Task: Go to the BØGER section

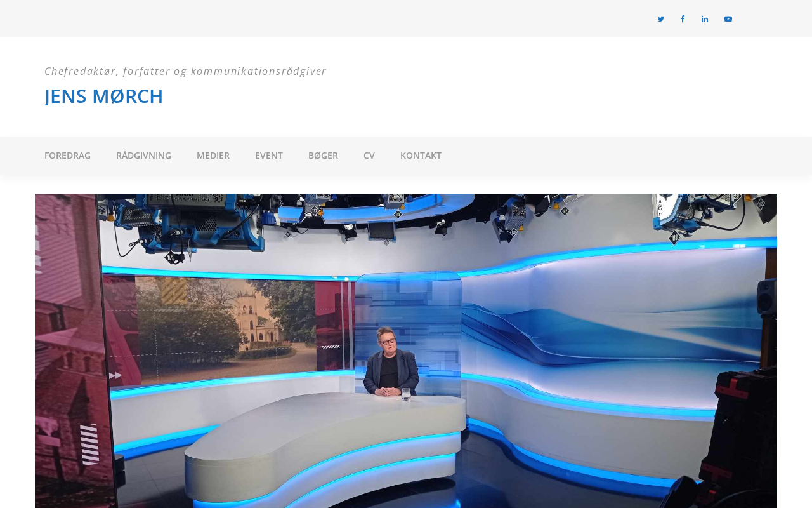Action: 323,156
